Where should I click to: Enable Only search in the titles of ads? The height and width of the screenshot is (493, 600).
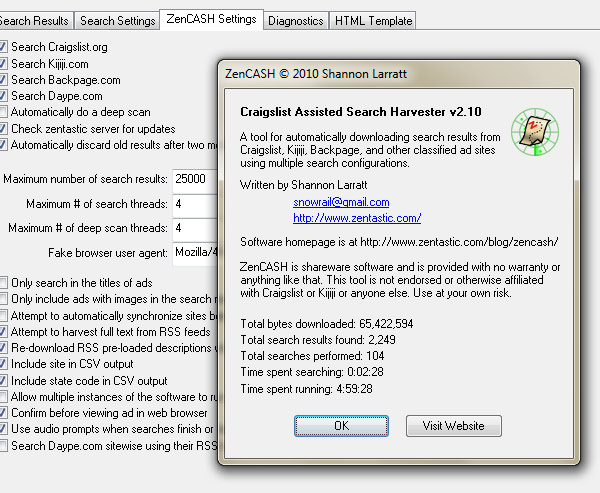point(3,283)
